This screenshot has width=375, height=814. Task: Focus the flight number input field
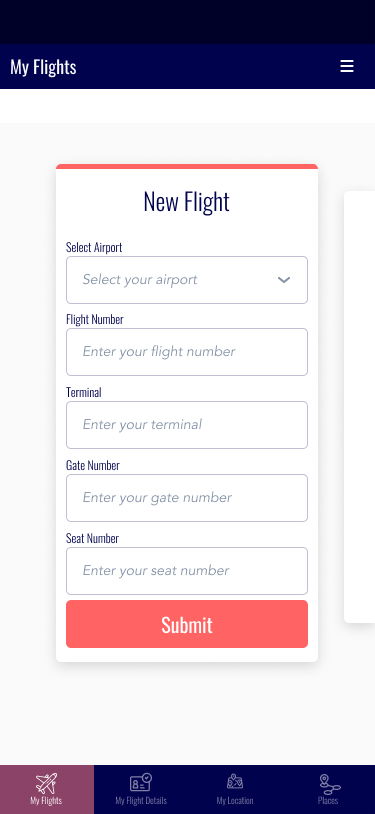point(187,352)
